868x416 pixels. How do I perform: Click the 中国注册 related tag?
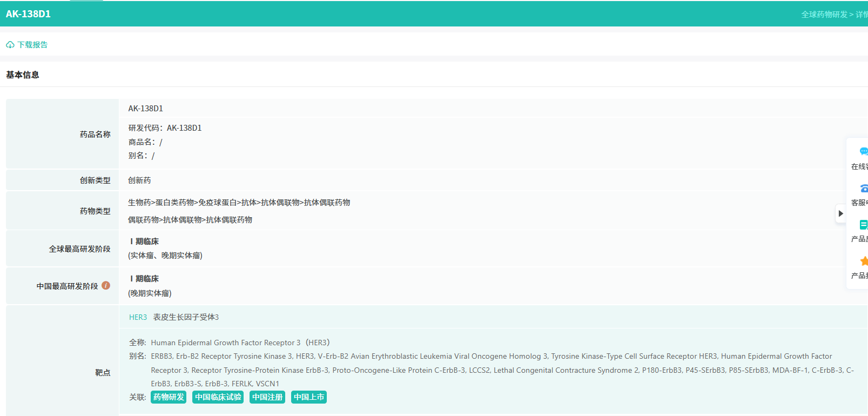(267, 397)
